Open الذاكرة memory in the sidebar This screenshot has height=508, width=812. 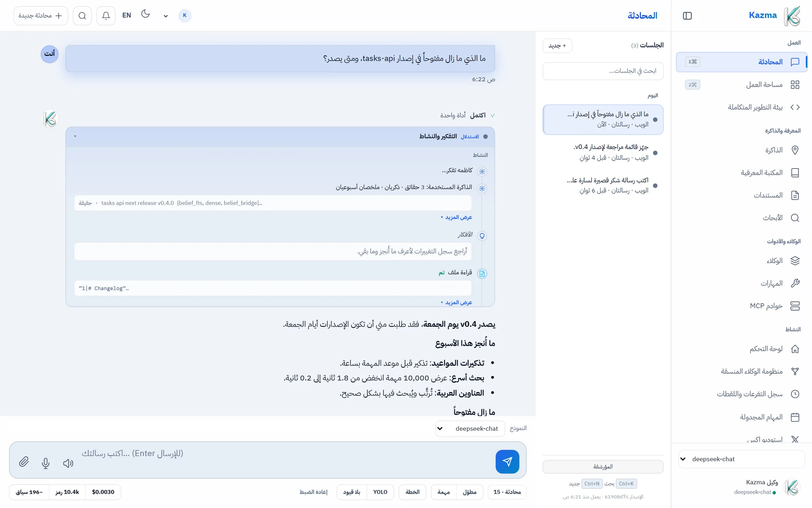pos(741,150)
